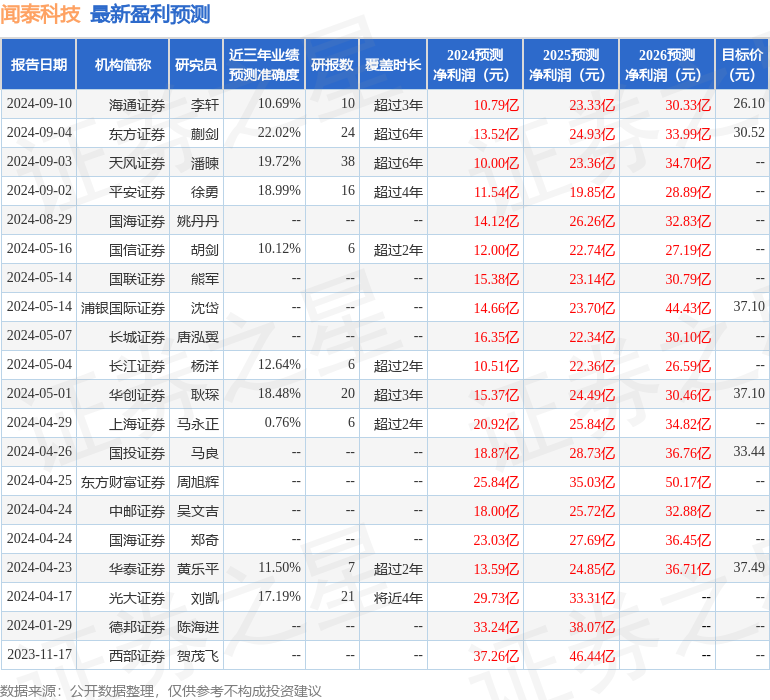Click the 报告日期 column header
The image size is (770, 700).
[x=38, y=64]
